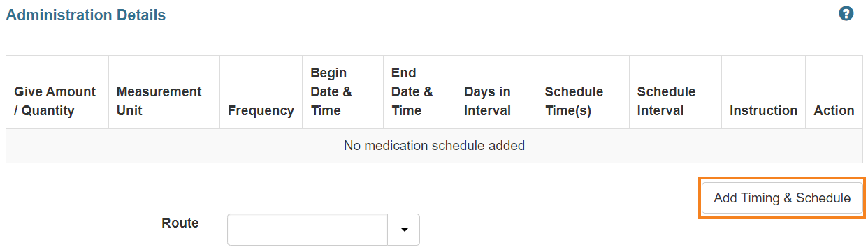Click the empty schedule table body
This screenshot has height=252, width=868.
(x=434, y=146)
